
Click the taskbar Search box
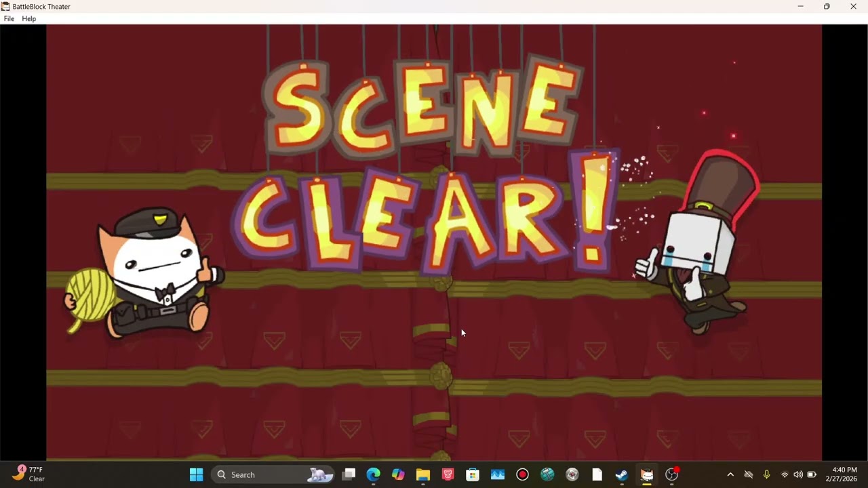coord(274,474)
